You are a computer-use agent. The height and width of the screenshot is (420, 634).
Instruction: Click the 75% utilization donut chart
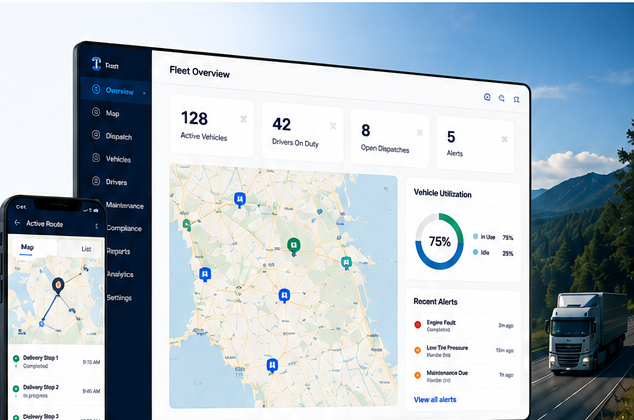click(x=440, y=241)
